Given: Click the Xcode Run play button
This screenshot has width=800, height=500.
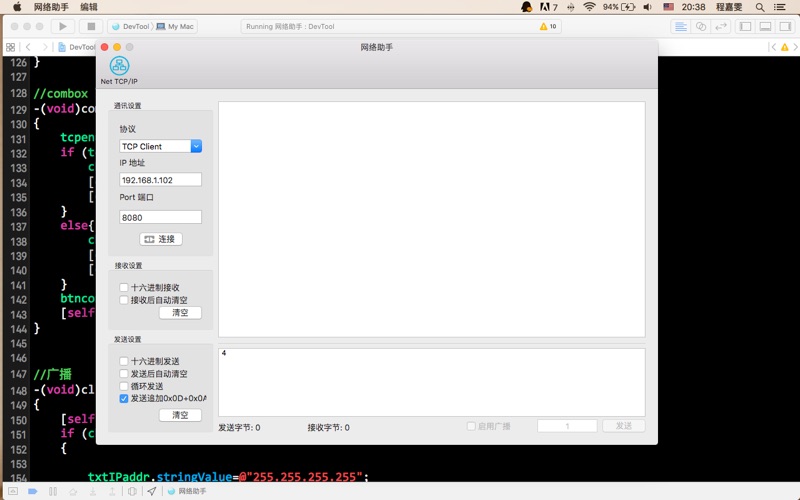Looking at the screenshot, I should click(x=63, y=26).
